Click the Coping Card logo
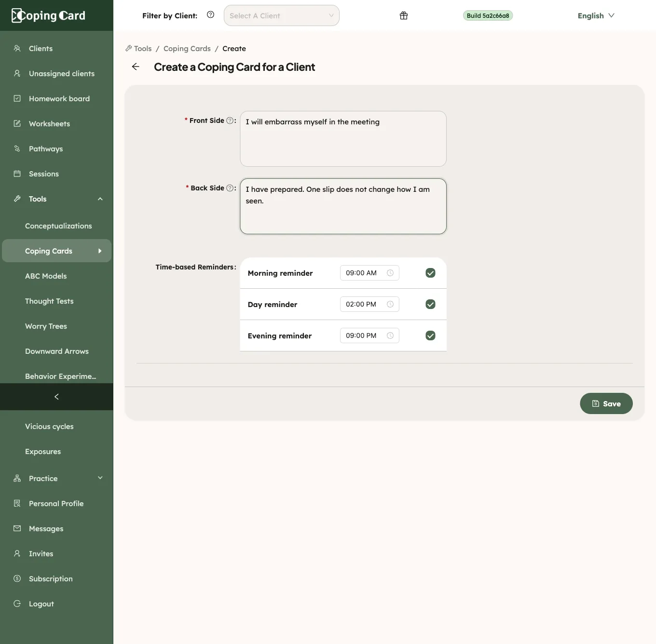Image resolution: width=656 pixels, height=644 pixels. point(48,15)
